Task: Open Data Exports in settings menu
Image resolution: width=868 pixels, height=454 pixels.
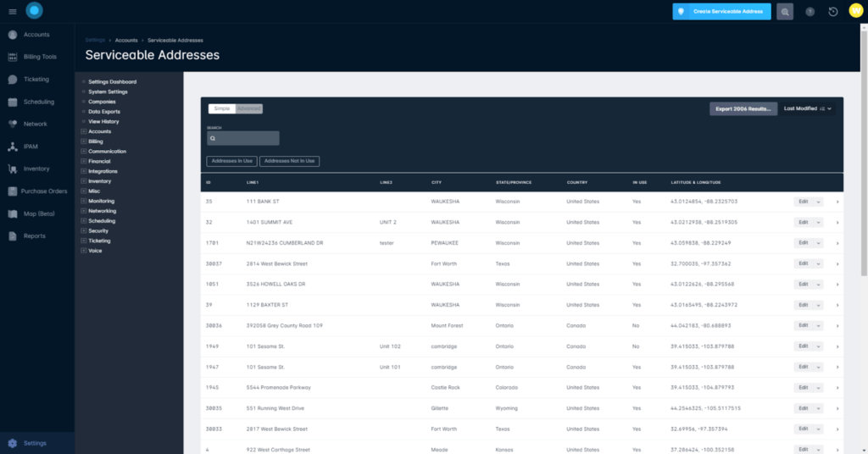Action: coord(104,112)
